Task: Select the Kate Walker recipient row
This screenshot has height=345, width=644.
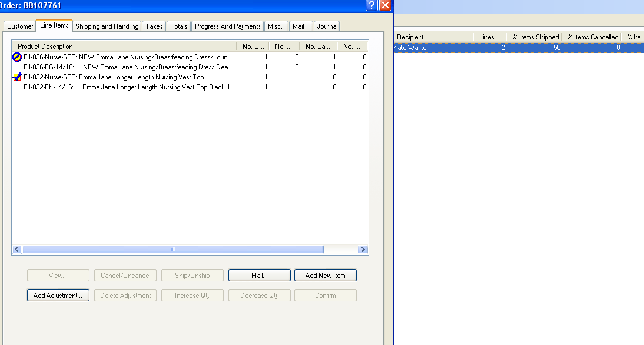Action: point(413,48)
